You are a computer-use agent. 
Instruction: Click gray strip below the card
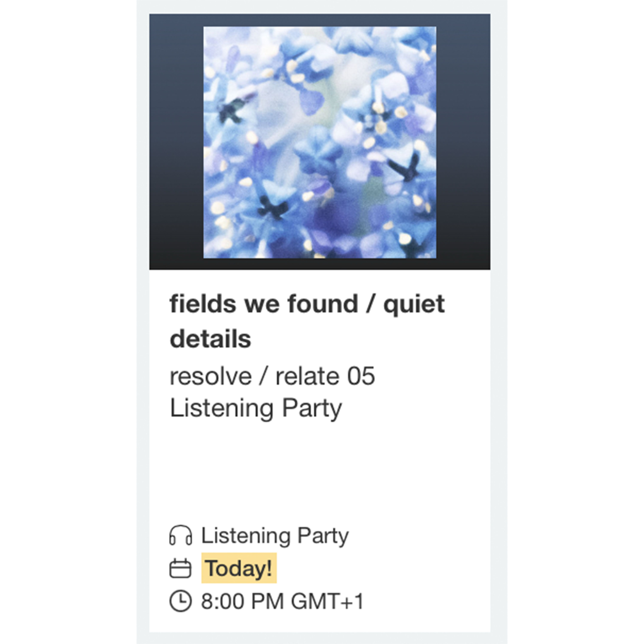pos(320,638)
